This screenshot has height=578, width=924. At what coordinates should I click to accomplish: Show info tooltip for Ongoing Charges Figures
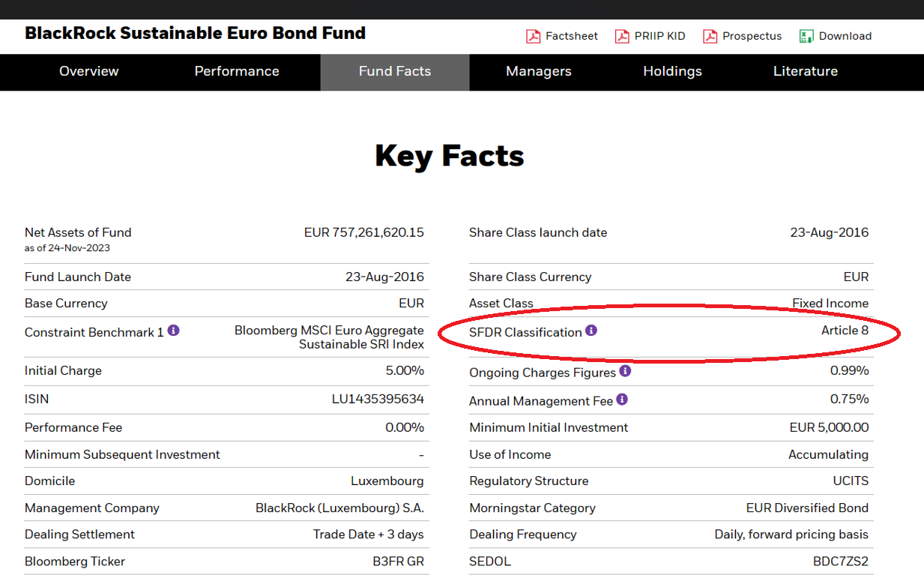pos(625,370)
